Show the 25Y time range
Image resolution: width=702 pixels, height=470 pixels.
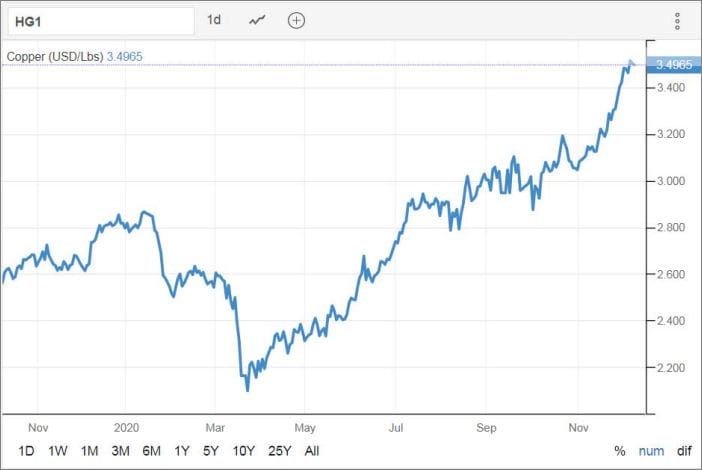(x=279, y=451)
